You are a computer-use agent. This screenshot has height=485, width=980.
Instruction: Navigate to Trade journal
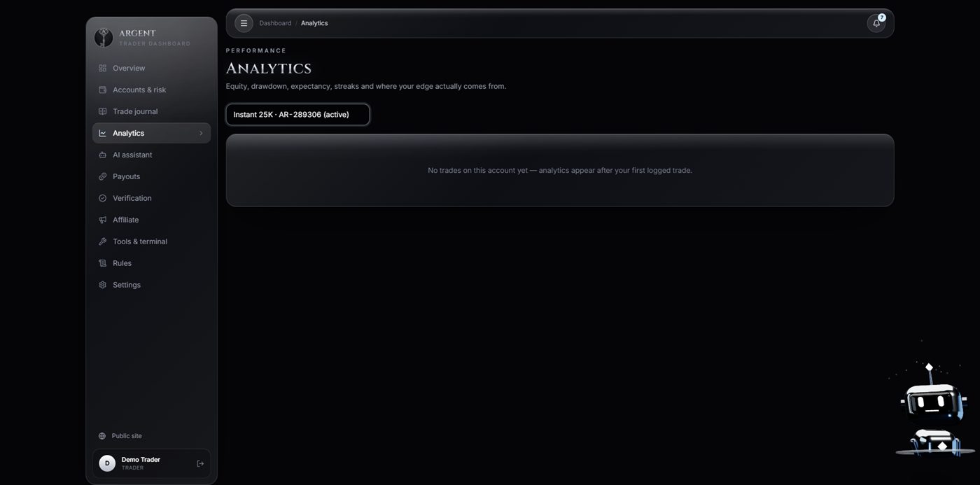point(151,111)
